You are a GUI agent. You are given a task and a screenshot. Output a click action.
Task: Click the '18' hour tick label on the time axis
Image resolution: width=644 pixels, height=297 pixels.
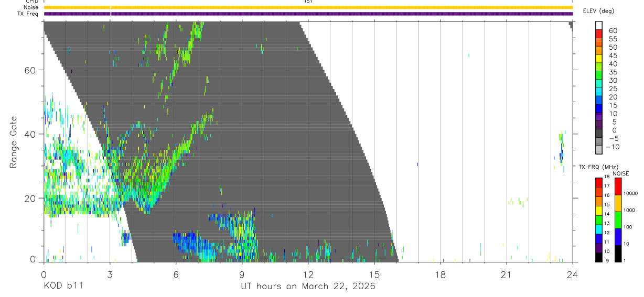(x=441, y=274)
